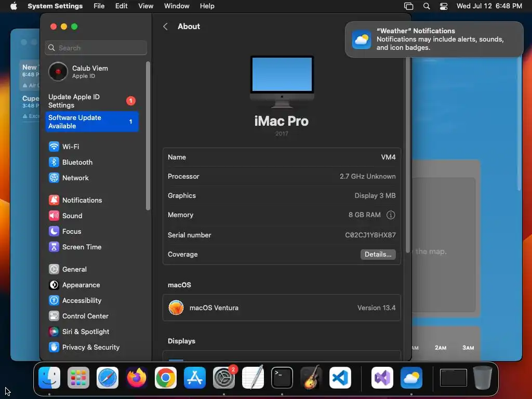Open Focus settings in sidebar
The width and height of the screenshot is (532, 399).
(91, 231)
